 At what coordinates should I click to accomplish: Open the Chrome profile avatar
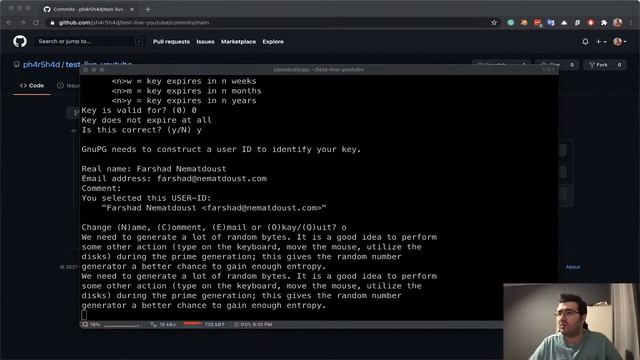pos(618,22)
